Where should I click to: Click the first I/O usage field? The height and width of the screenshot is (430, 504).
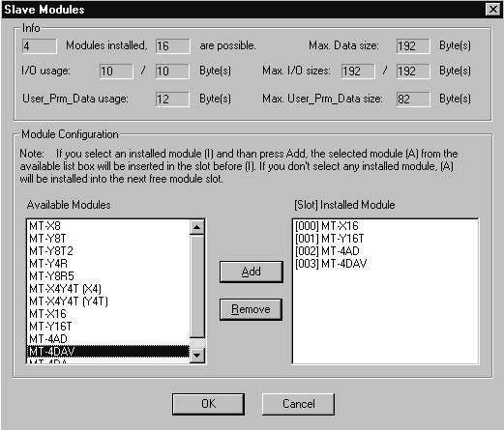[x=116, y=72]
